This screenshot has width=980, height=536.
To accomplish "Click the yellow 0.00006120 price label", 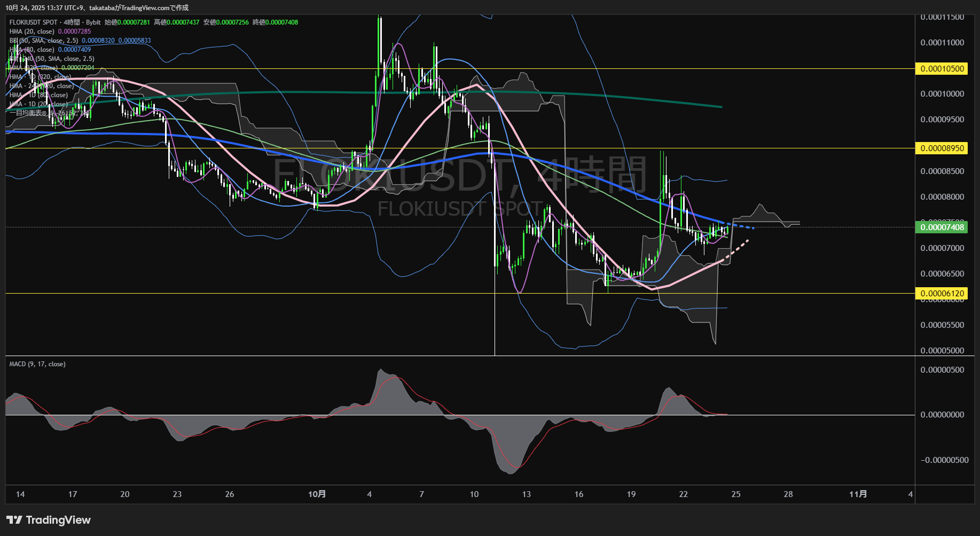I will coord(942,294).
